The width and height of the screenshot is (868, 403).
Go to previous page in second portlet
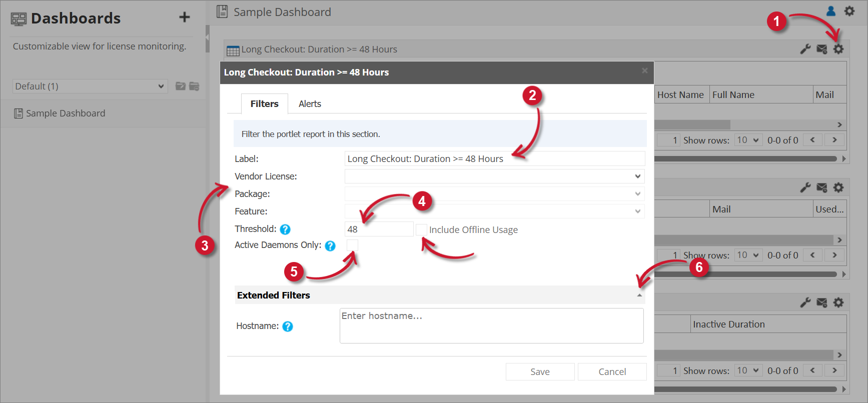point(812,255)
